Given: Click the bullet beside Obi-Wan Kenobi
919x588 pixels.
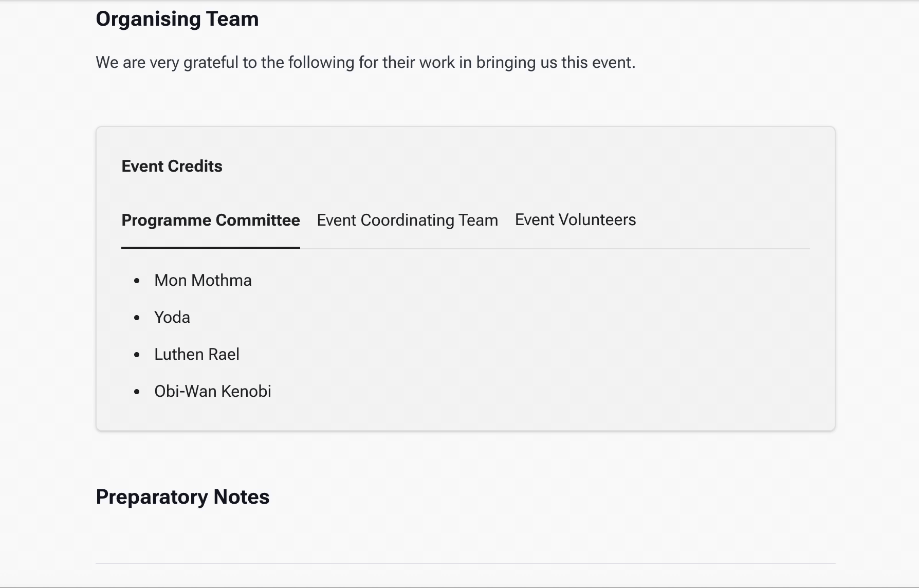Looking at the screenshot, I should [x=137, y=392].
